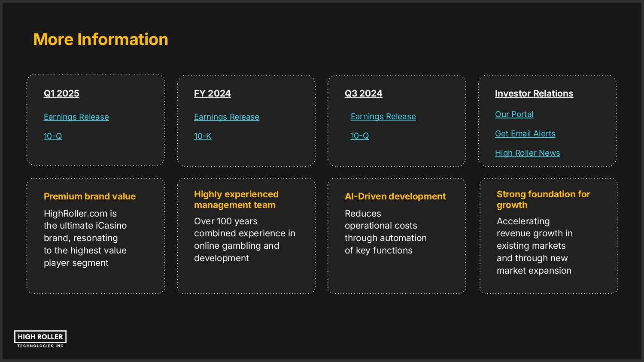Select the AI-Driven development heading
644x362 pixels.
click(x=395, y=196)
